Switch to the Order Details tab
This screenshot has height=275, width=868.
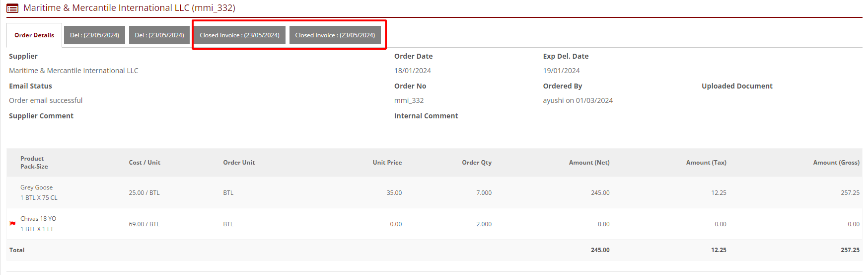[34, 35]
